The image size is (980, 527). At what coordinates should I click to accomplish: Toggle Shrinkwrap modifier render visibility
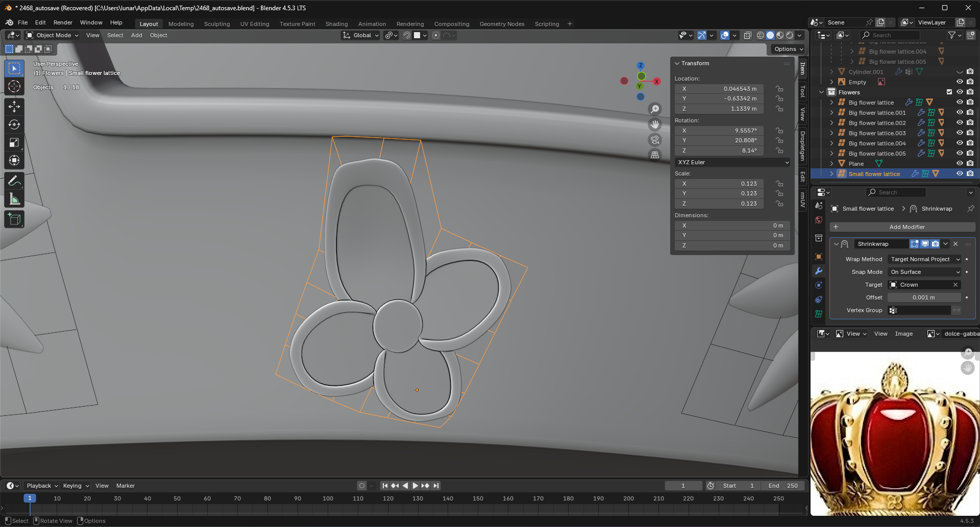point(935,244)
